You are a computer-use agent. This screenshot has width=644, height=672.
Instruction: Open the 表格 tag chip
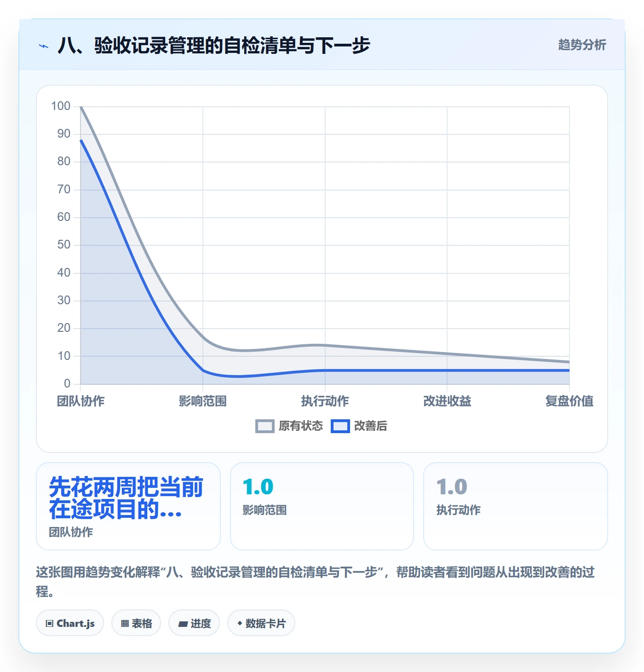(x=136, y=623)
